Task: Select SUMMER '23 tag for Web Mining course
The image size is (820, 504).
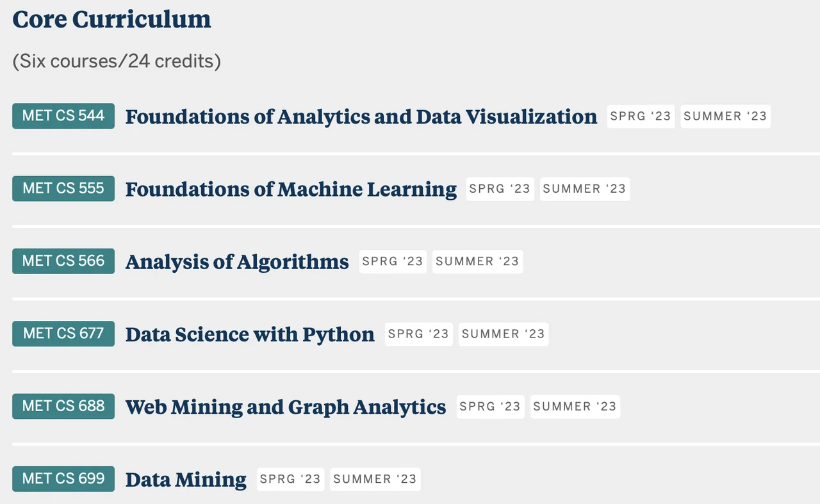Action: 575,407
